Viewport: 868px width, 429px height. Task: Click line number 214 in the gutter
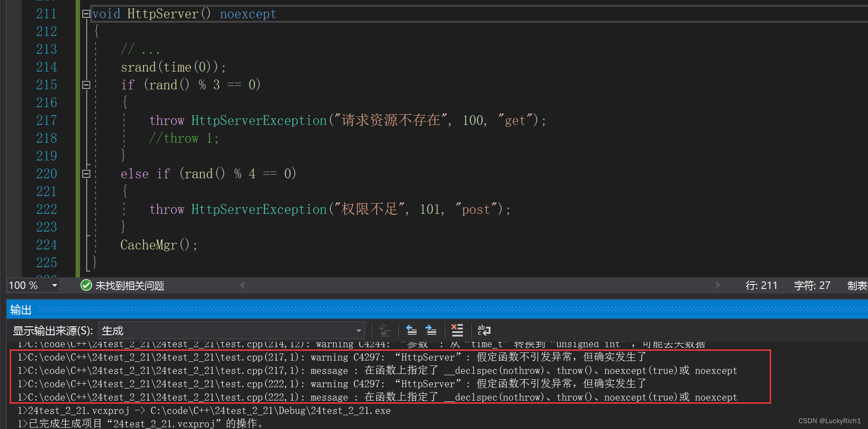(x=47, y=67)
